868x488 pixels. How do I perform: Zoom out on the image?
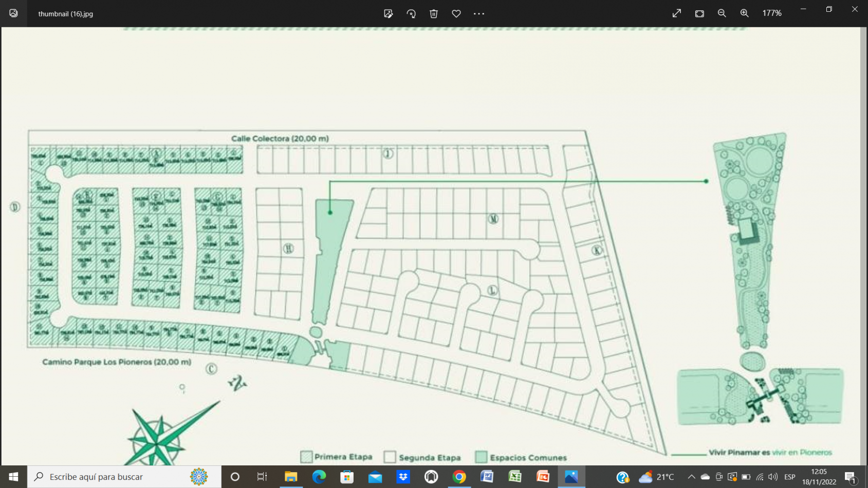pos(722,13)
